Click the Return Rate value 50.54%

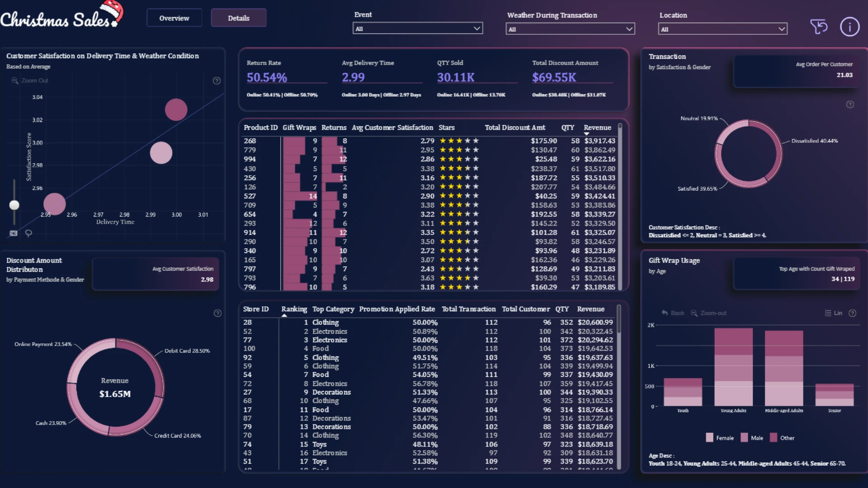pyautogui.click(x=267, y=78)
